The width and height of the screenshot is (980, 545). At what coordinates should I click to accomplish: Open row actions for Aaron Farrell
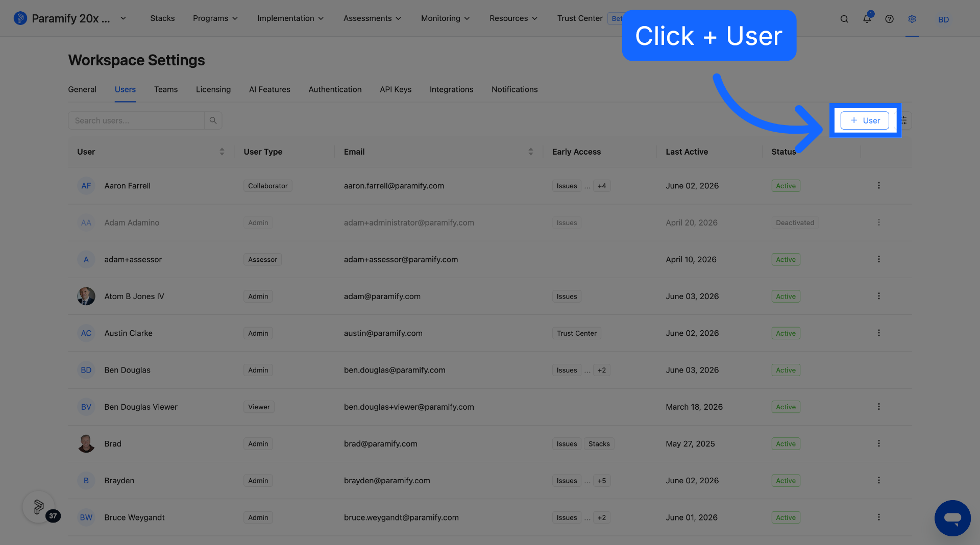[878, 186]
